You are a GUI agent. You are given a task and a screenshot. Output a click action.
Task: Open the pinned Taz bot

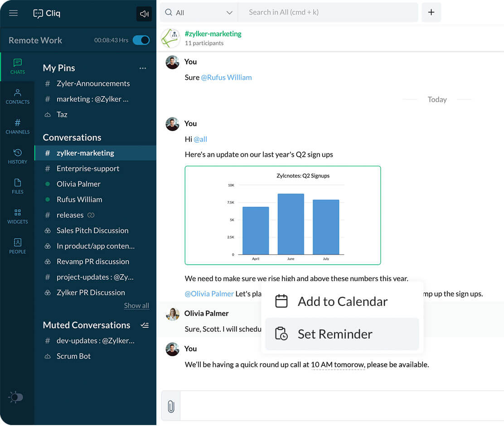tap(62, 115)
